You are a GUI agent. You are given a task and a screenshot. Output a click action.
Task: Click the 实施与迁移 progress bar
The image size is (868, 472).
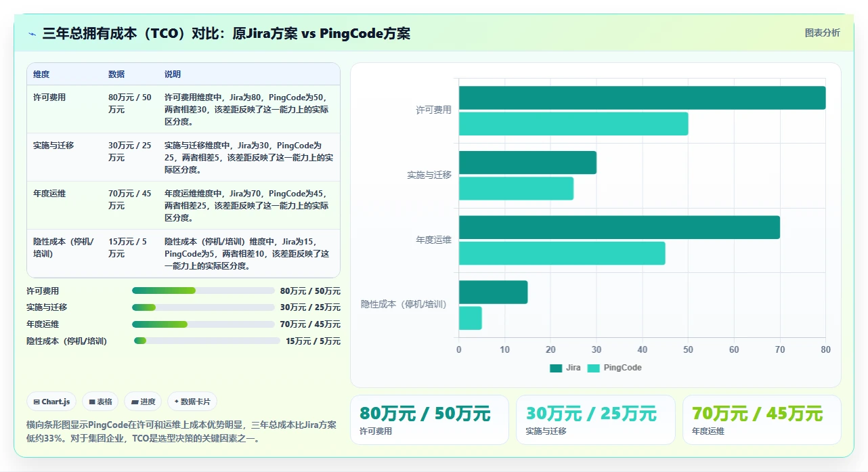point(203,307)
